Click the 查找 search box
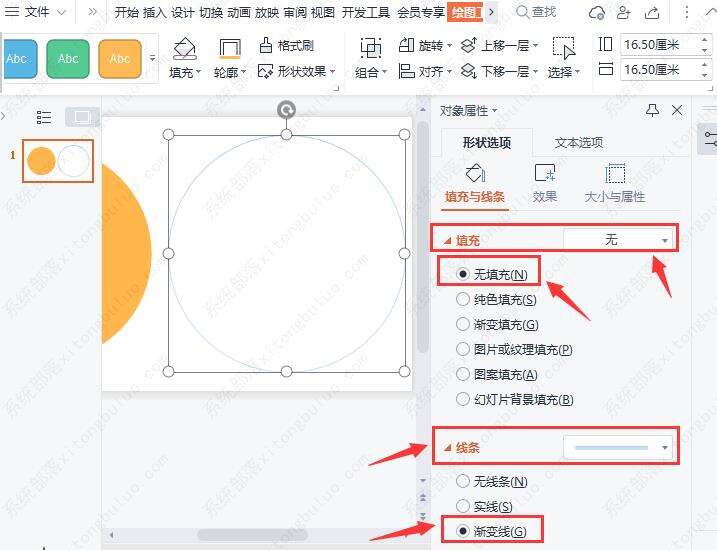 536,12
